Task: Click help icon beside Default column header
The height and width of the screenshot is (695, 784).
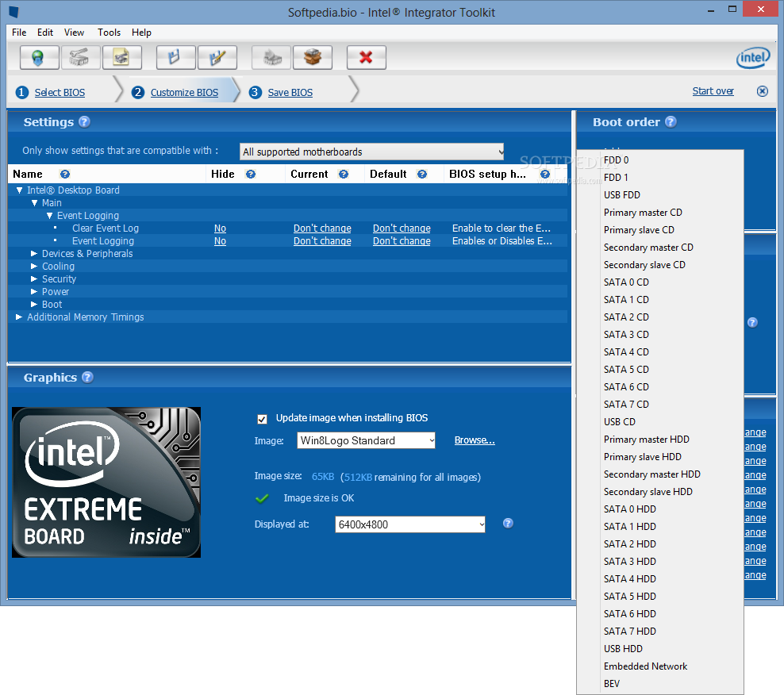Action: tap(422, 174)
